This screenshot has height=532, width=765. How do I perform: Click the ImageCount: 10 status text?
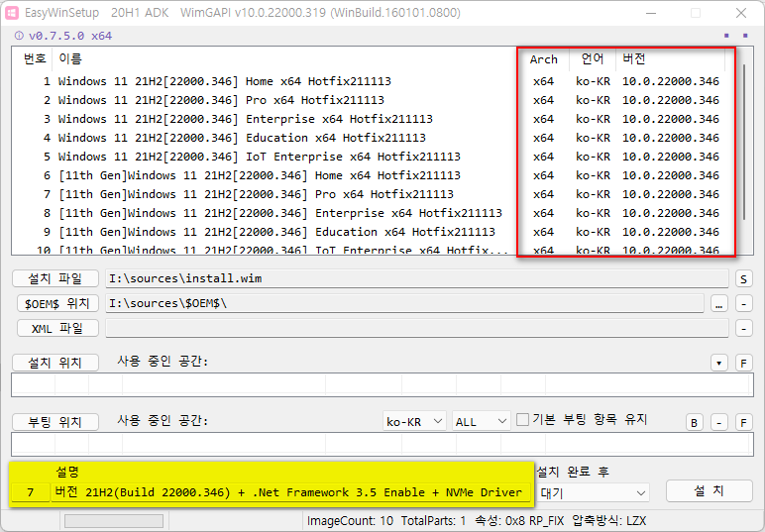click(350, 521)
